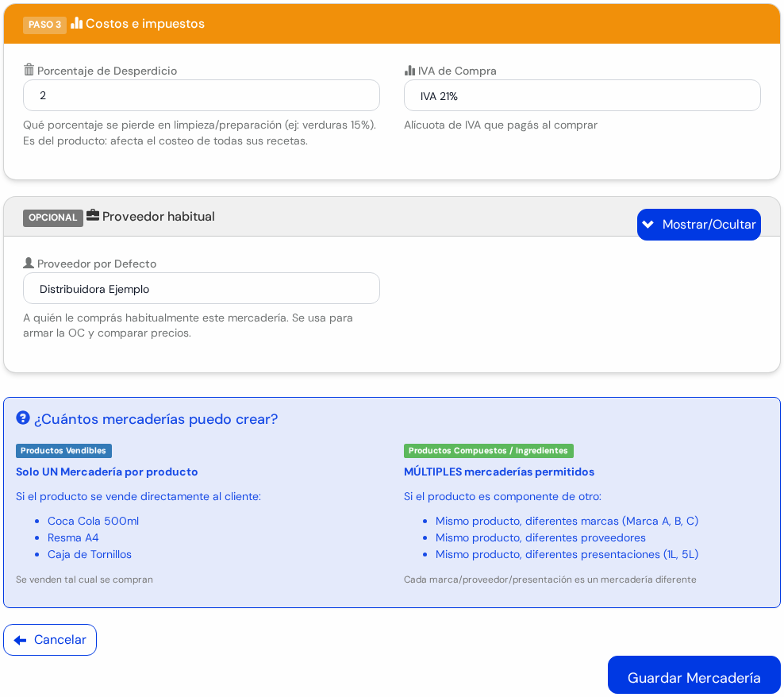Focus the Porcentaje de Desperdicio input field
The width and height of the screenshot is (784, 697).
(x=202, y=95)
